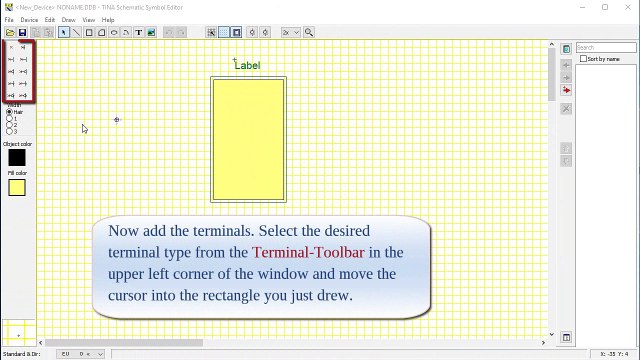Toggle the frame border icon in toolbar
Viewport: 640px width, 360px height.
click(236, 32)
